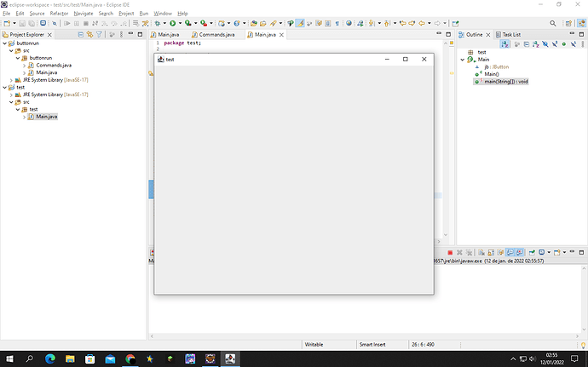This screenshot has width=588, height=367.
Task: Switch to the Commands.java editor tab
Action: [x=213, y=35]
